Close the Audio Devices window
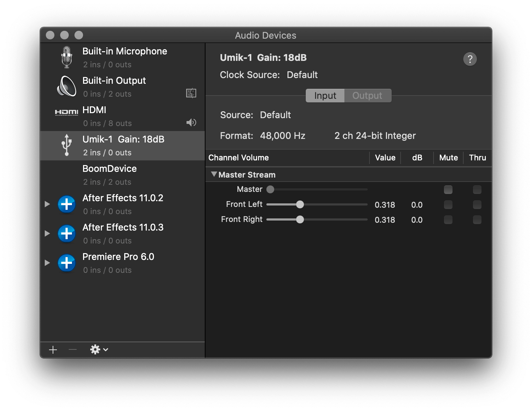The height and width of the screenshot is (411, 532). tap(50, 35)
